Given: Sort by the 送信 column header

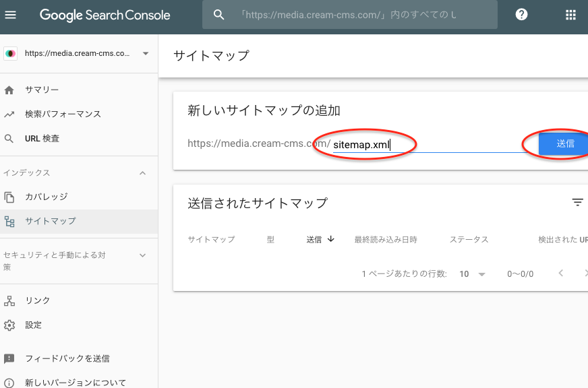Looking at the screenshot, I should coord(314,239).
